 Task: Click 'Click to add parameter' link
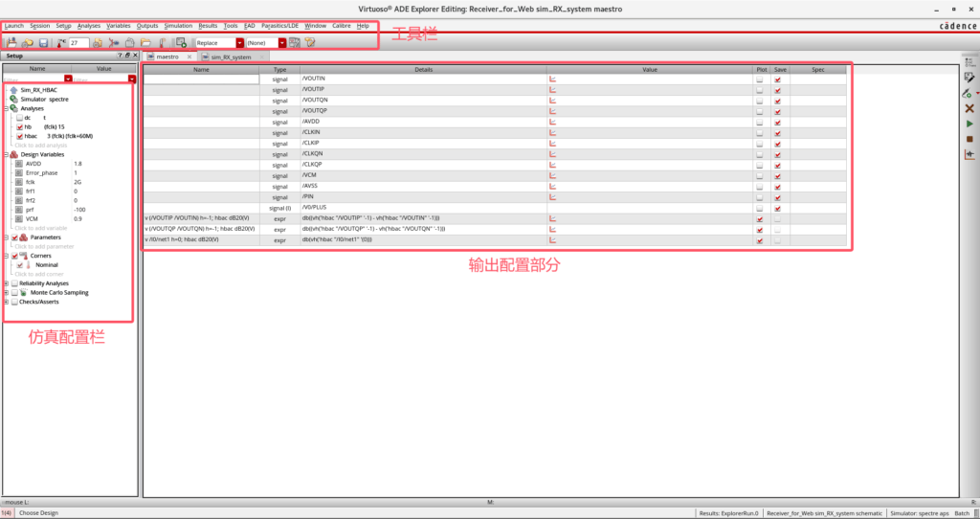[44, 246]
